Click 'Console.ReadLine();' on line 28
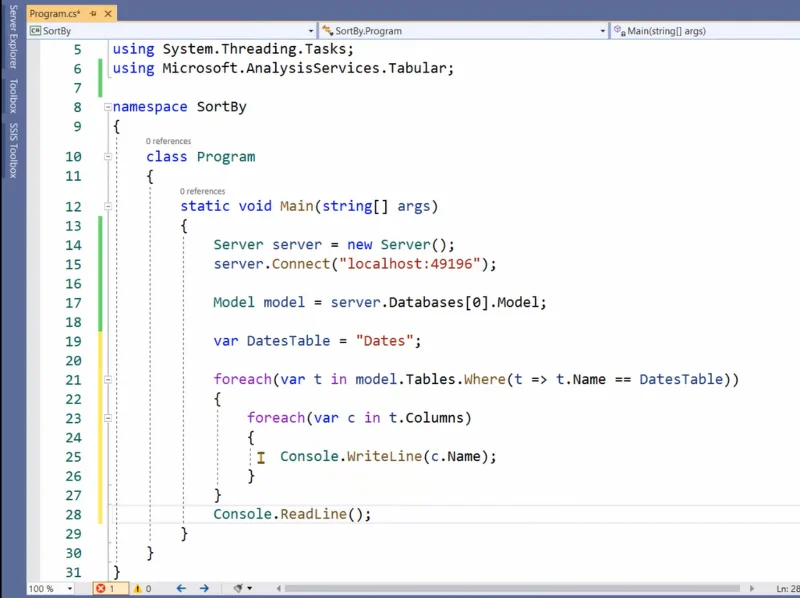The height and width of the screenshot is (598, 800). point(292,514)
